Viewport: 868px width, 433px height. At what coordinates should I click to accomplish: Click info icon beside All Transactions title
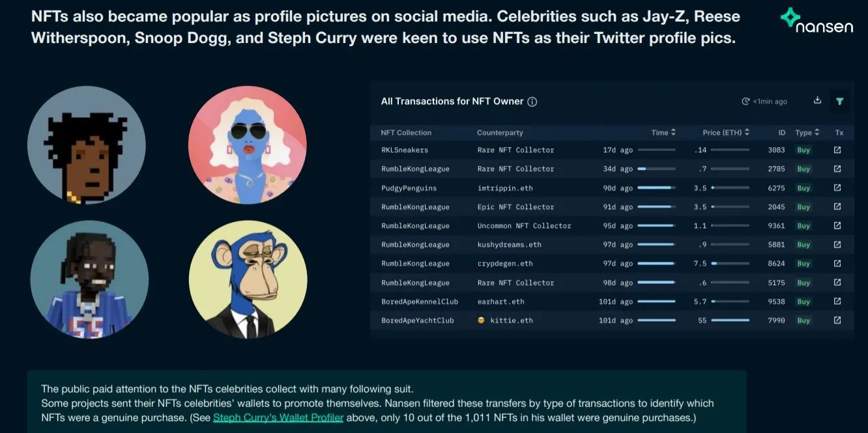tap(532, 102)
